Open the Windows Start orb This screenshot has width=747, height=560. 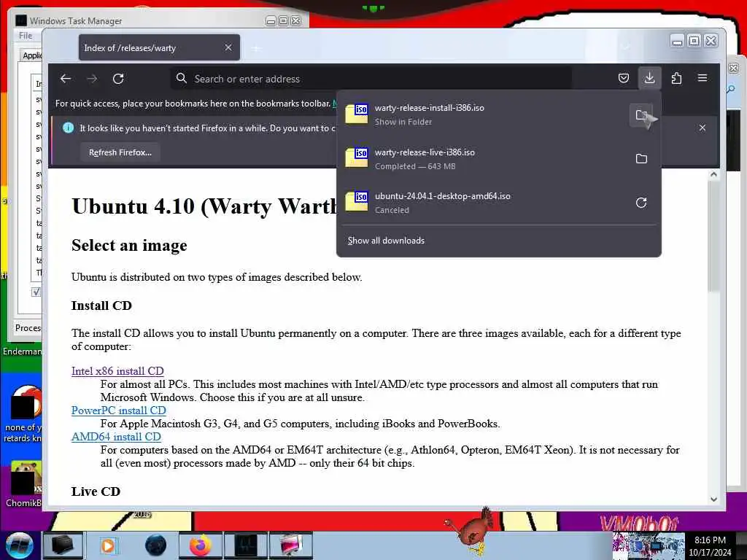click(19, 545)
